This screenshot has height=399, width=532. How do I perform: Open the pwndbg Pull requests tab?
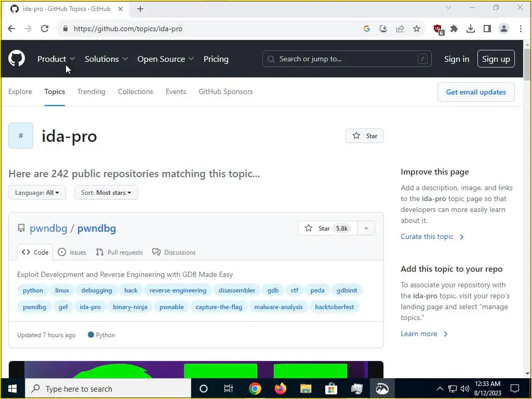119,252
